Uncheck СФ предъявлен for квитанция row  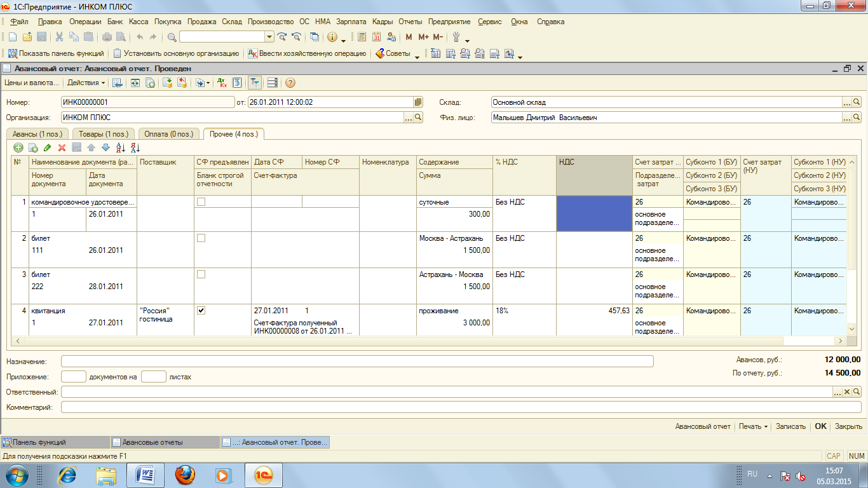tap(201, 311)
